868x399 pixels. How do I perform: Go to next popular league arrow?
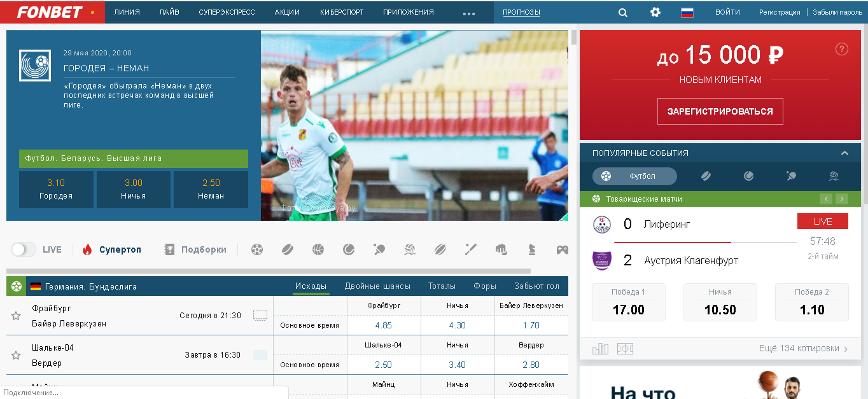tap(842, 199)
